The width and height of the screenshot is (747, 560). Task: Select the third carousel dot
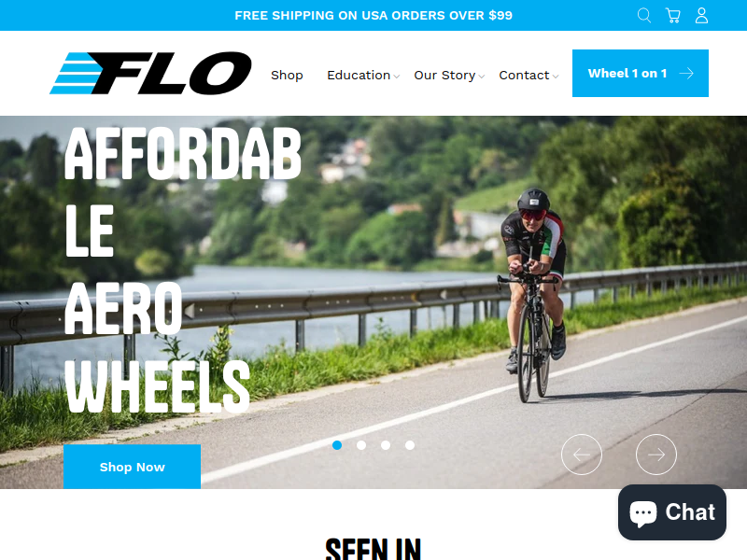pos(386,445)
